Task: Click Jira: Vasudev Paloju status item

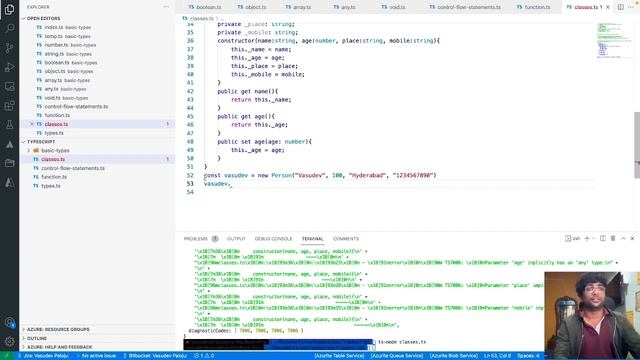Action: pyautogui.click(x=43, y=356)
